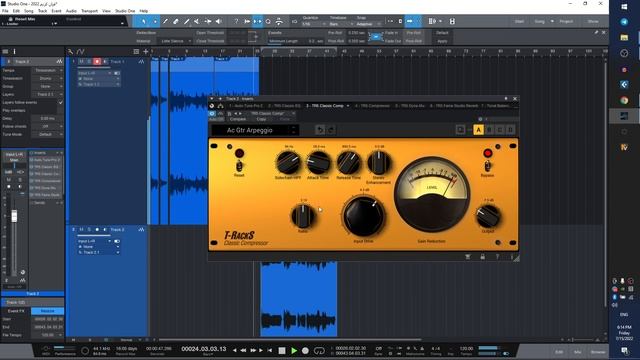The image size is (640, 360).
Task: Click the Ratio knob
Action: click(x=303, y=216)
